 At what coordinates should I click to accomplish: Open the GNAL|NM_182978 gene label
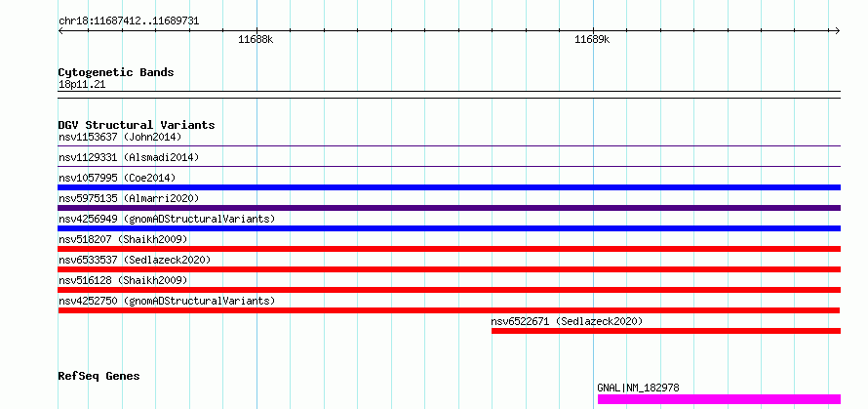click(x=638, y=388)
